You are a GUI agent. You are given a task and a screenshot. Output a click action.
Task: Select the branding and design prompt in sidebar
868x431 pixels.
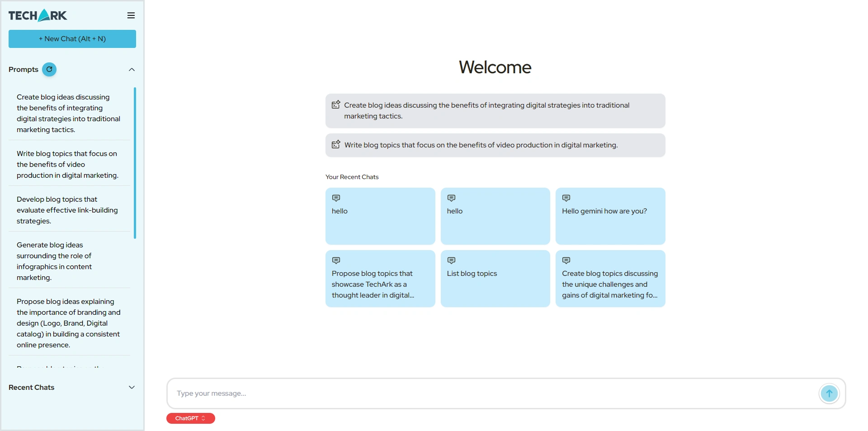coord(69,323)
